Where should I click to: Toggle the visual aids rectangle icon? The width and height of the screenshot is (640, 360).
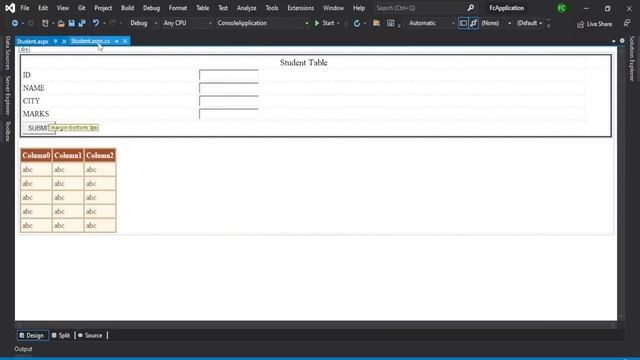tap(463, 23)
